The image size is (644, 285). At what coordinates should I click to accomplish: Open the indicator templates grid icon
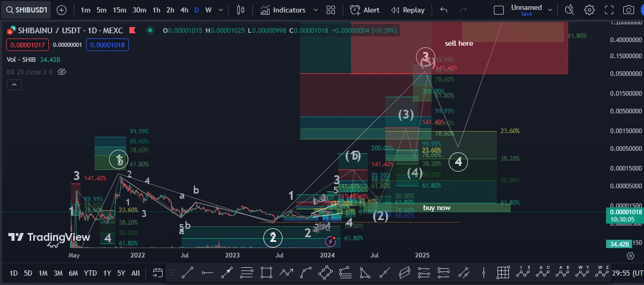[x=331, y=10]
